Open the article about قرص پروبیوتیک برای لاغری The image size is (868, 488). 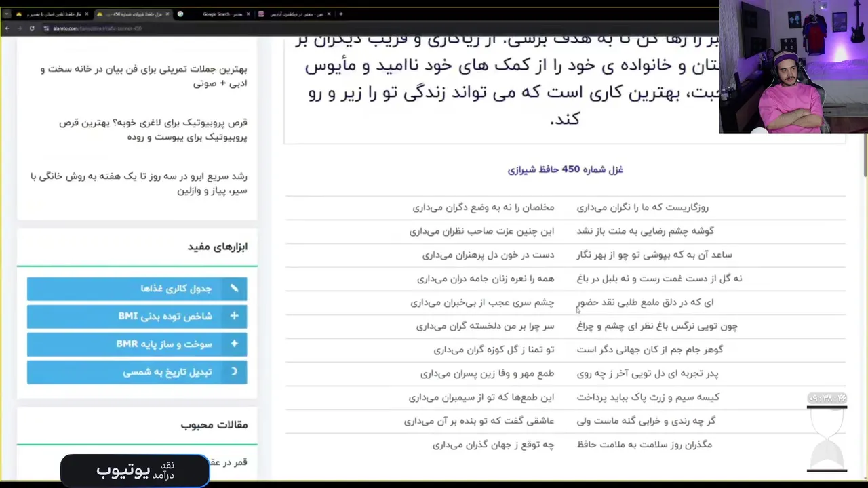click(x=153, y=129)
